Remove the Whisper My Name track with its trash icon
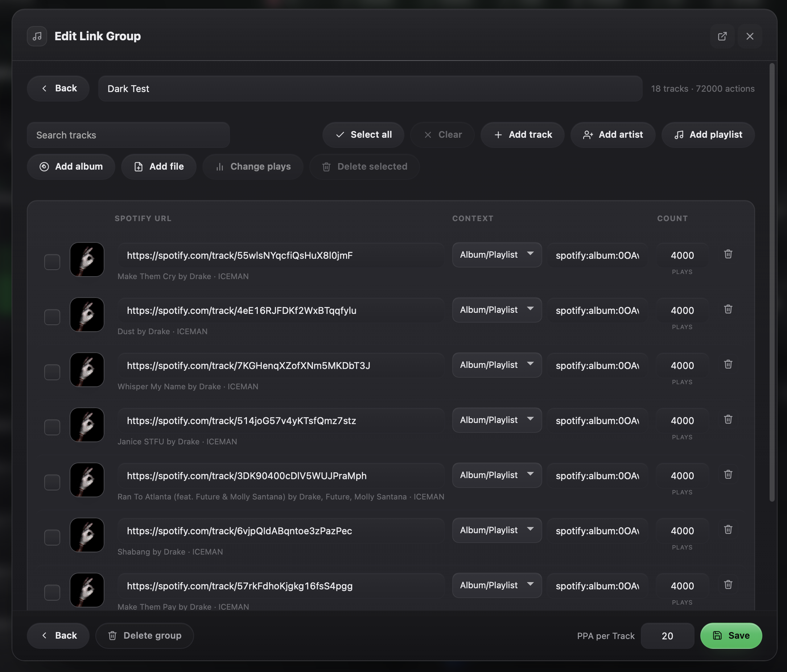The image size is (787, 672). tap(728, 364)
